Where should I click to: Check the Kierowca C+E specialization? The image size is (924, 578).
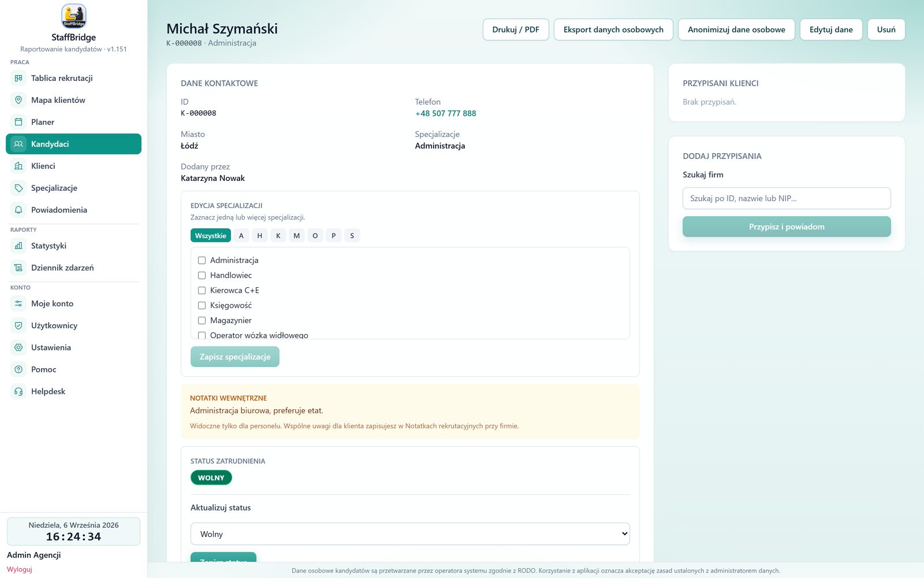[x=202, y=291]
